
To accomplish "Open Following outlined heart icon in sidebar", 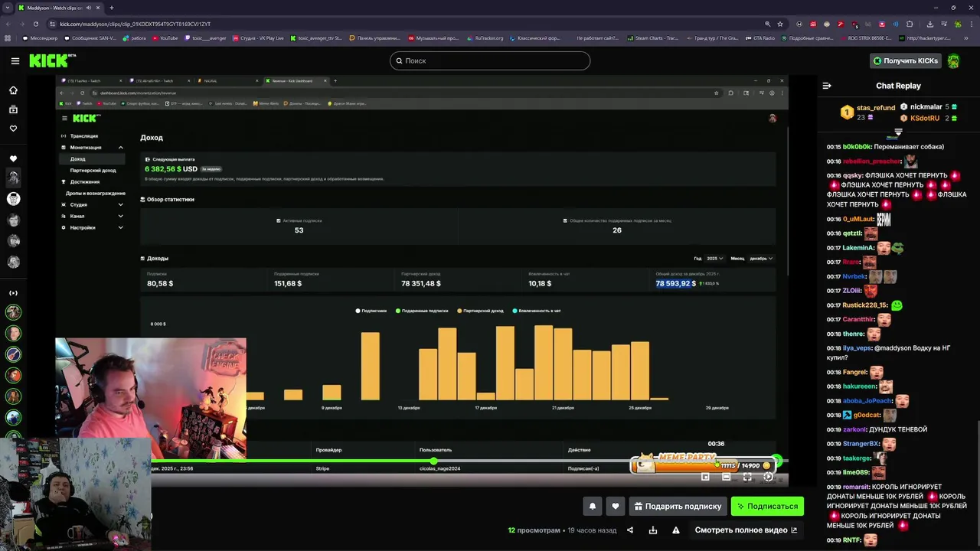I will pos(13,129).
